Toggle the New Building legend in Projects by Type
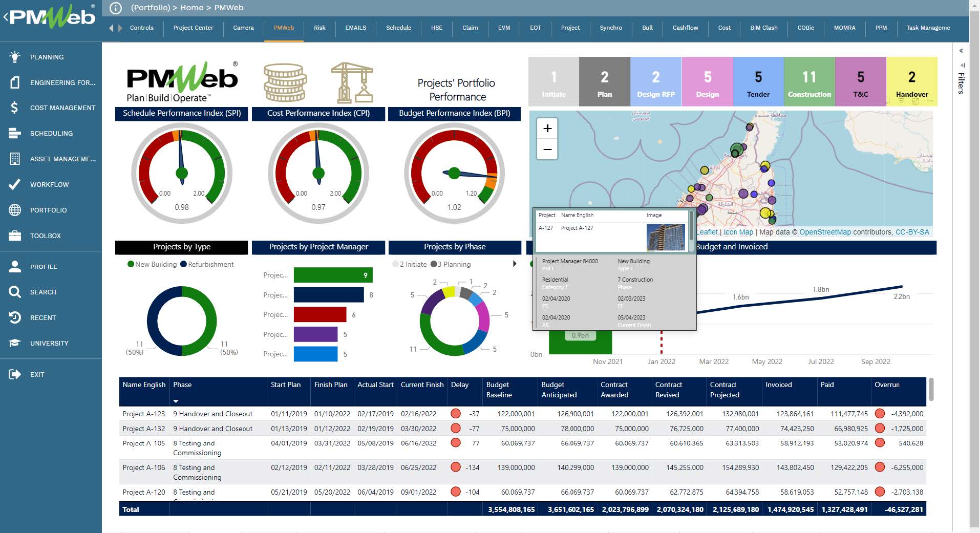 click(152, 264)
